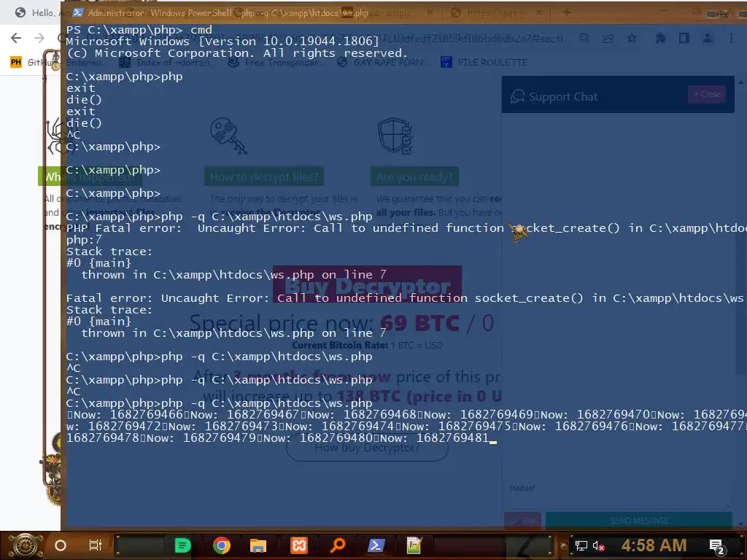This screenshot has width=747, height=560.
Task: Open Cortana circle on the taskbar
Action: [x=60, y=545]
